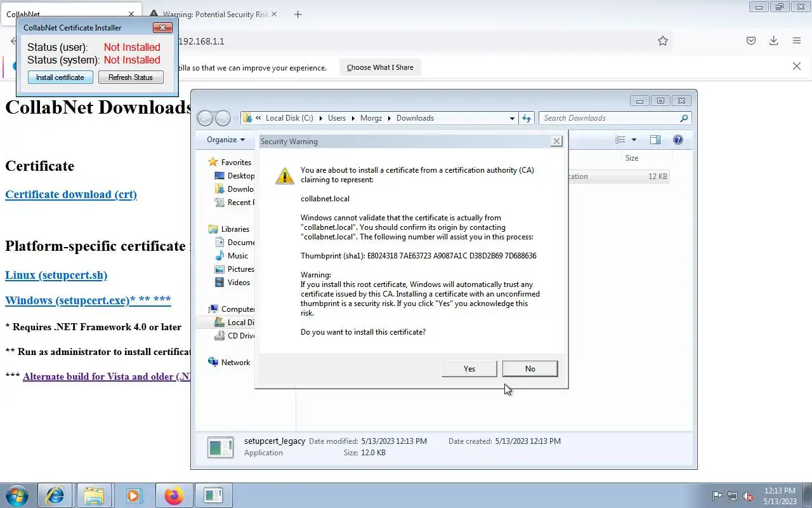Viewport: 812px width, 508px height.
Task: Open Save to Pocket icon
Action: coord(751,41)
